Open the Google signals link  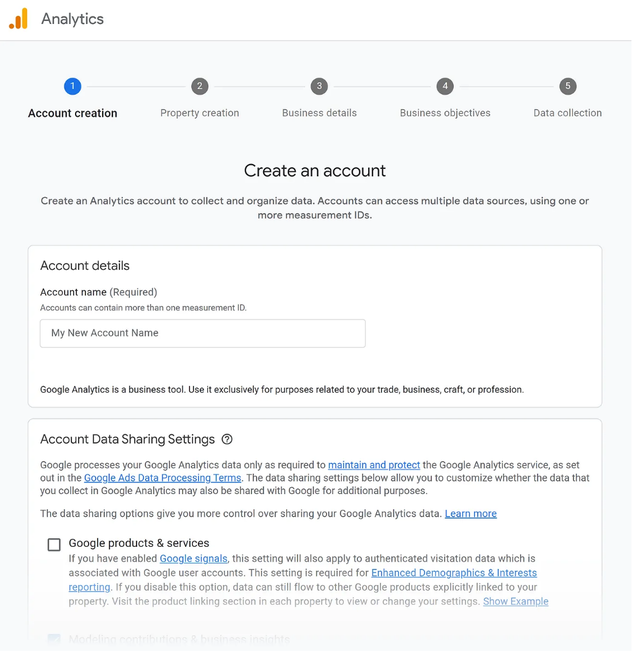(194, 559)
